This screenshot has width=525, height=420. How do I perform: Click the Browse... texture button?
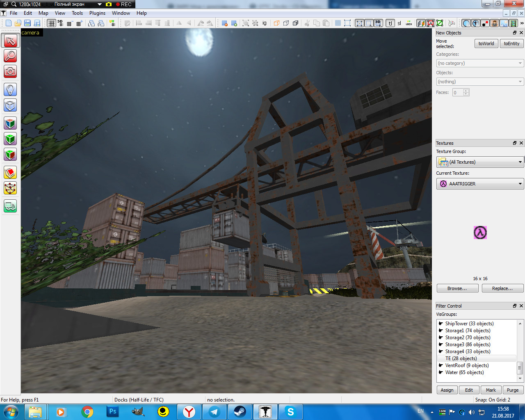click(457, 288)
